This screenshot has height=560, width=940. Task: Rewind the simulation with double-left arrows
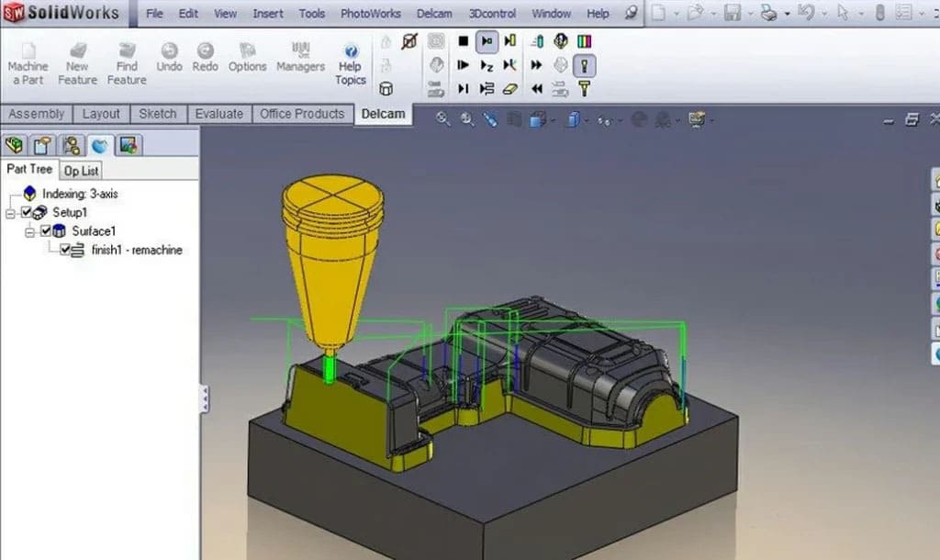coord(537,89)
